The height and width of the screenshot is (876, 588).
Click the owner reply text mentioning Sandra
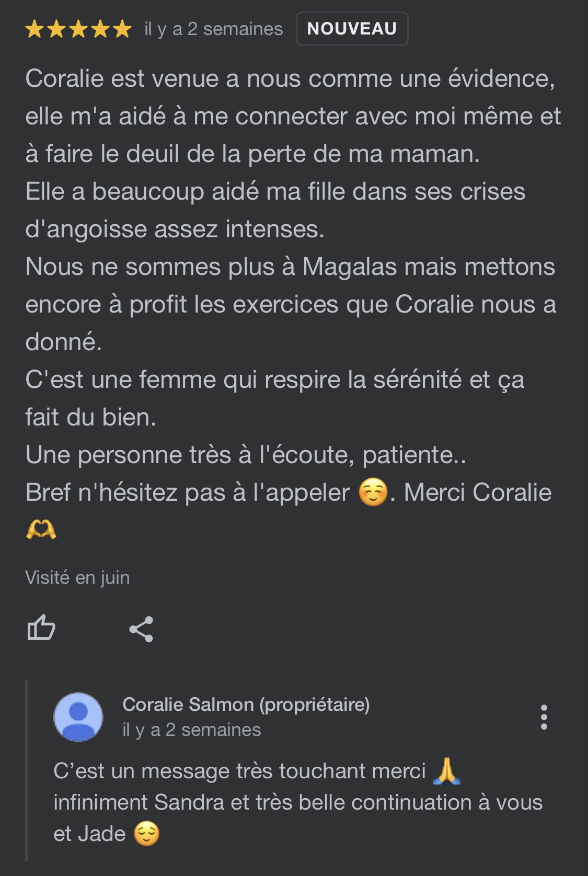tap(298, 802)
